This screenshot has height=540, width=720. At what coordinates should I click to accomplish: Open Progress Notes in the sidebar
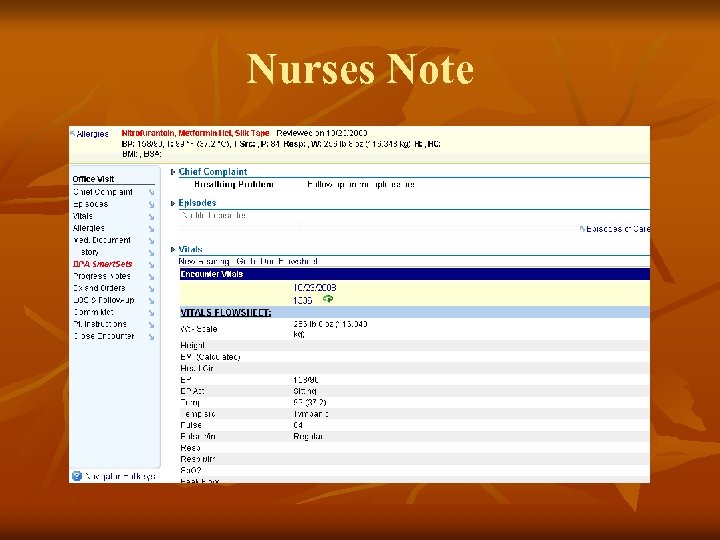click(x=102, y=276)
